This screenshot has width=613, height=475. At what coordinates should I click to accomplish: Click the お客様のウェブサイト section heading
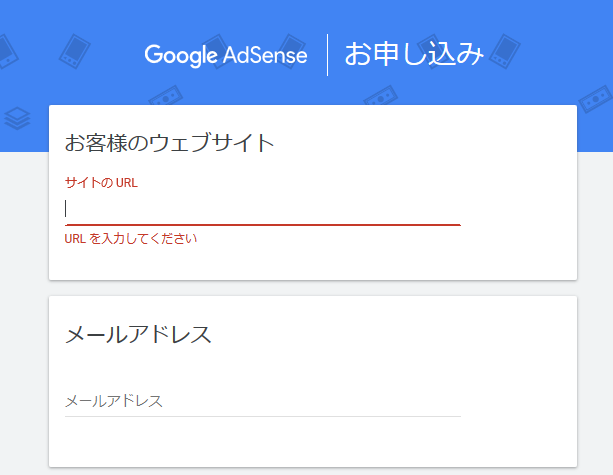[x=169, y=142]
